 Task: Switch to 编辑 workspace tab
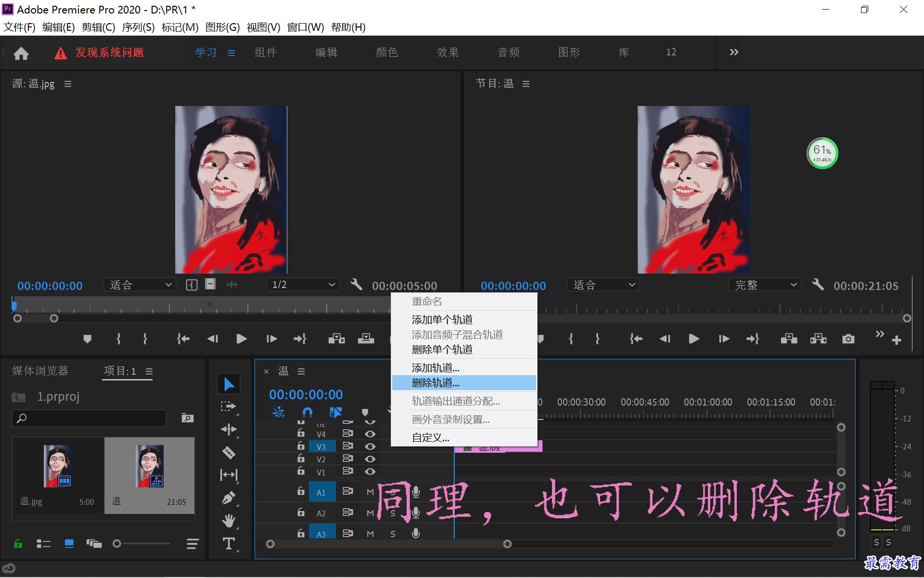coord(326,52)
